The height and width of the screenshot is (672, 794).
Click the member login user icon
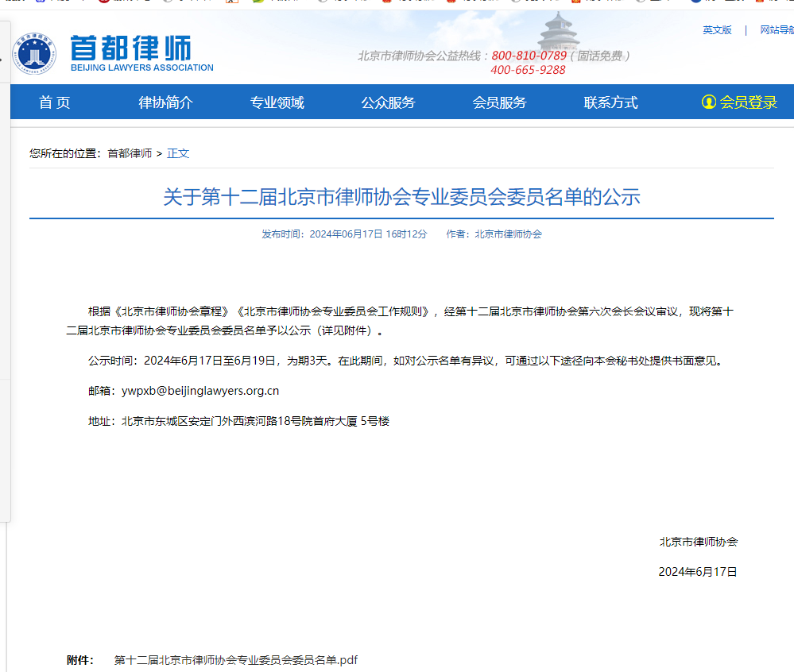pyautogui.click(x=708, y=102)
